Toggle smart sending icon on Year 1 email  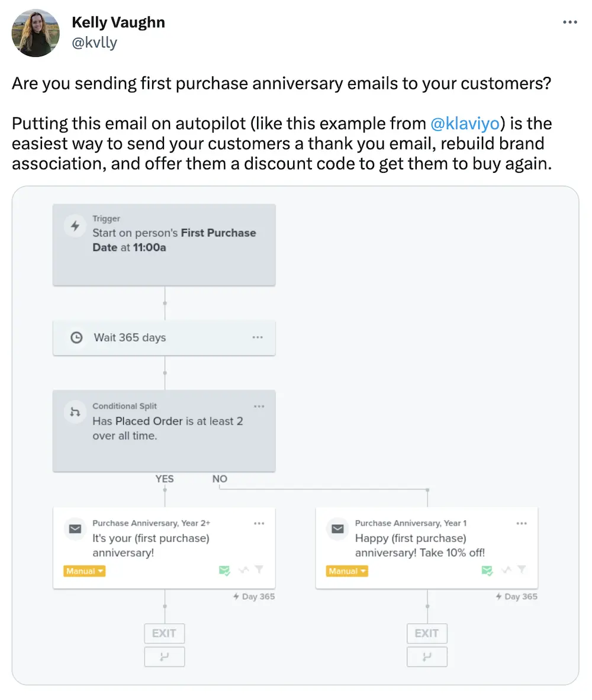coord(487,570)
